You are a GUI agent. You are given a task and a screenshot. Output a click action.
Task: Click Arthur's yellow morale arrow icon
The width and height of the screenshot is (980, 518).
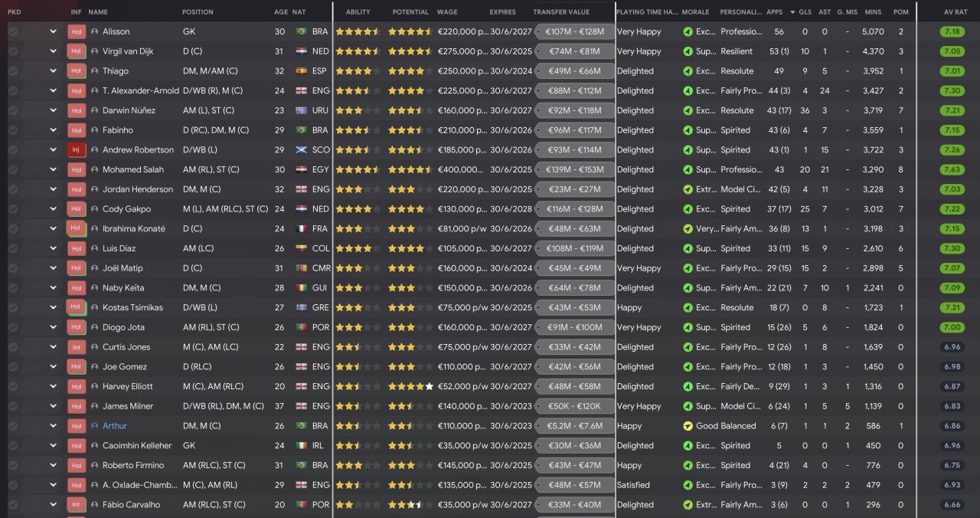(x=688, y=426)
